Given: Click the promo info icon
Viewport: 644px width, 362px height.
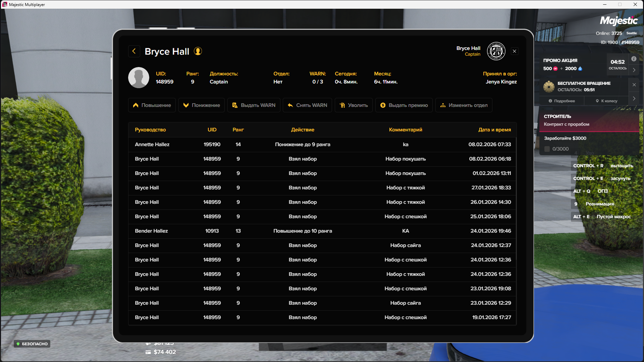Looking at the screenshot, I should click(634, 59).
